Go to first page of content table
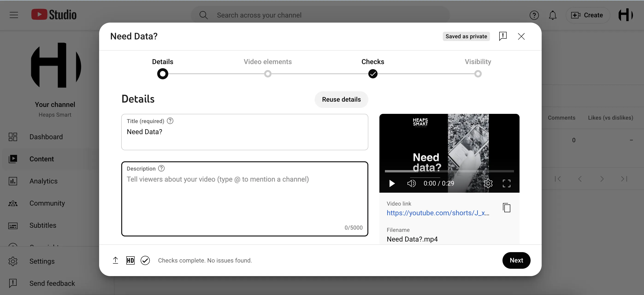 558,179
